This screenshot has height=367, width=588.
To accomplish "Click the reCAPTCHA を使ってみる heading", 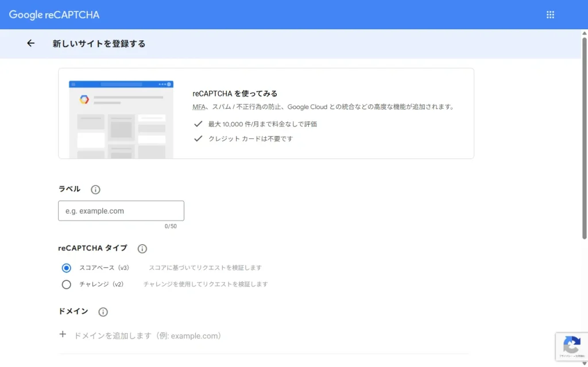I will coord(235,94).
